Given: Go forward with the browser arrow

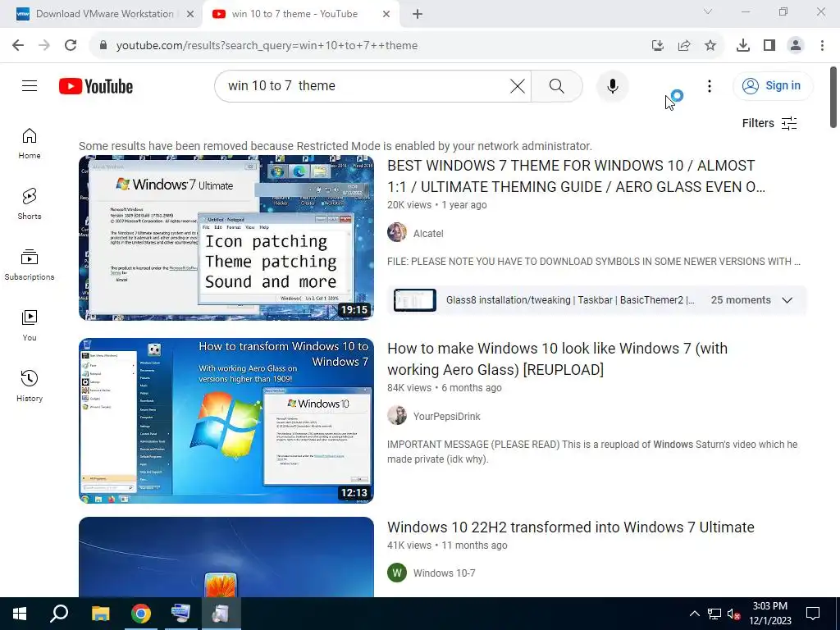Looking at the screenshot, I should point(44,45).
